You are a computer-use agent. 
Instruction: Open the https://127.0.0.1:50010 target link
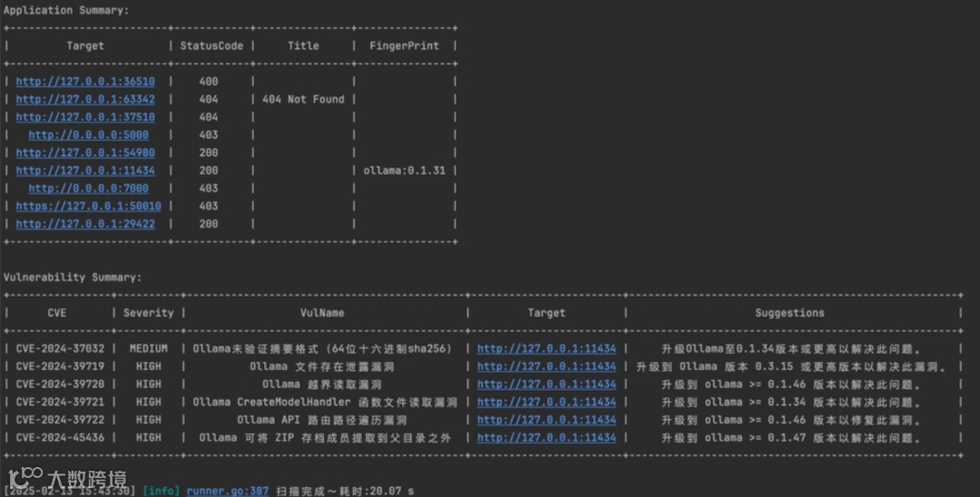[89, 206]
